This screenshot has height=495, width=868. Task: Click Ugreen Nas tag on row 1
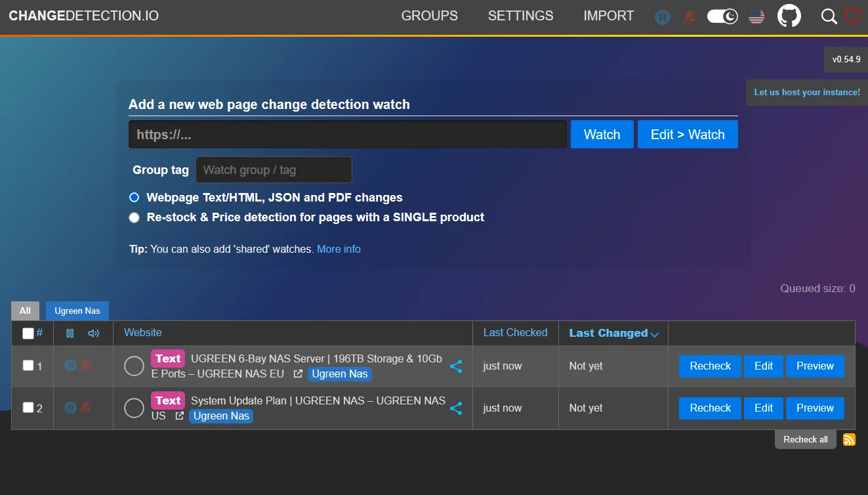point(340,374)
